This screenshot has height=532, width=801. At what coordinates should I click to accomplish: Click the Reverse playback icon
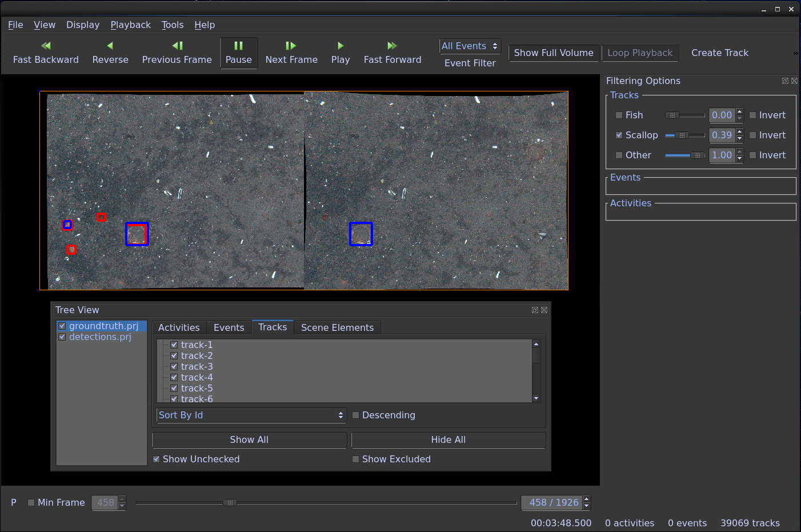coord(110,45)
